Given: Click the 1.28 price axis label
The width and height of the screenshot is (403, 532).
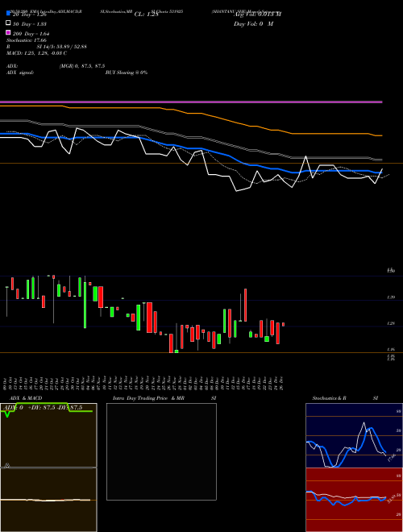Looking at the screenshot, I should click(391, 324).
